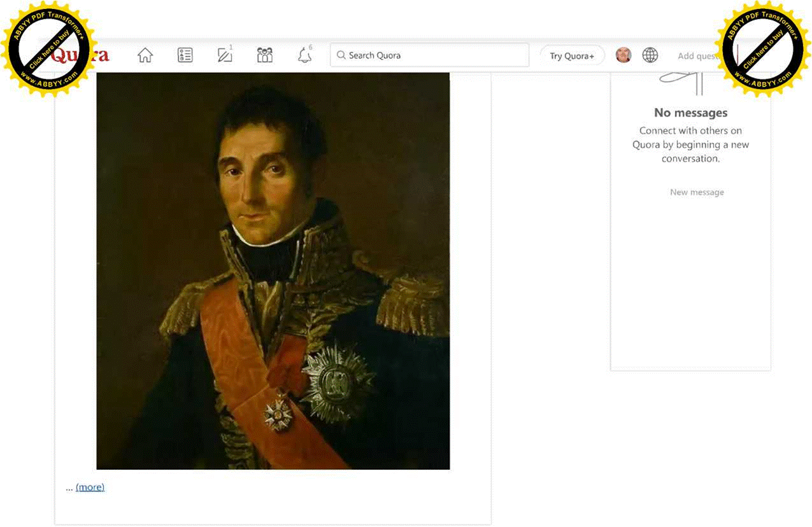812x527 pixels.
Task: Open the profile avatar menu
Action: [623, 55]
